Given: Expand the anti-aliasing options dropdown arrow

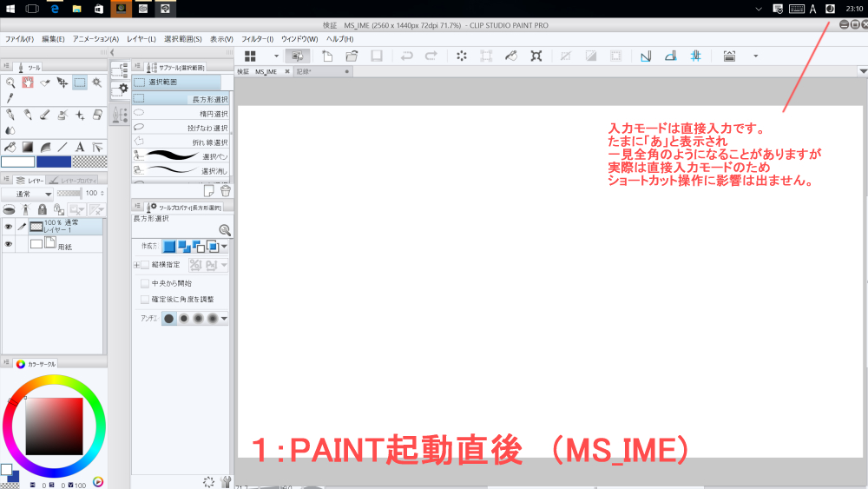Looking at the screenshot, I should tap(225, 319).
